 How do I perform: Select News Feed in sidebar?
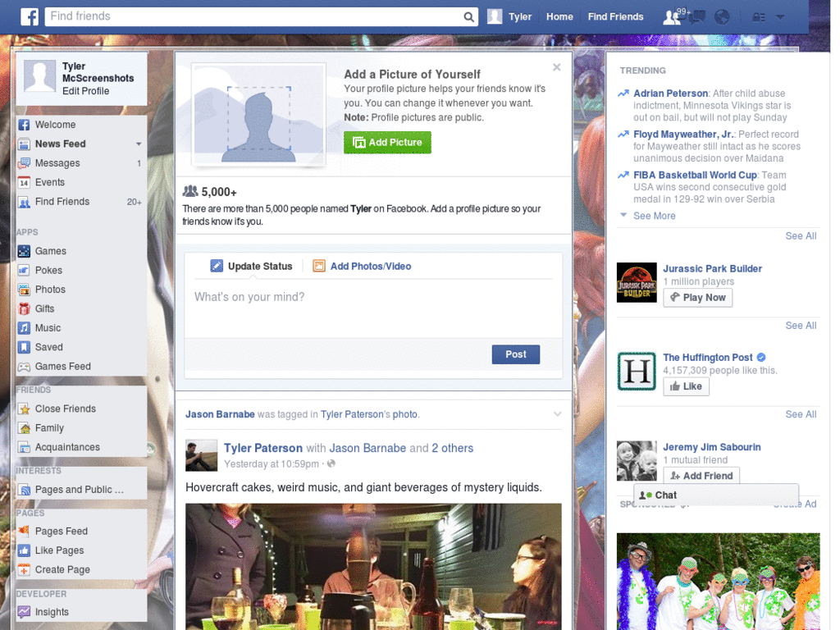point(60,144)
